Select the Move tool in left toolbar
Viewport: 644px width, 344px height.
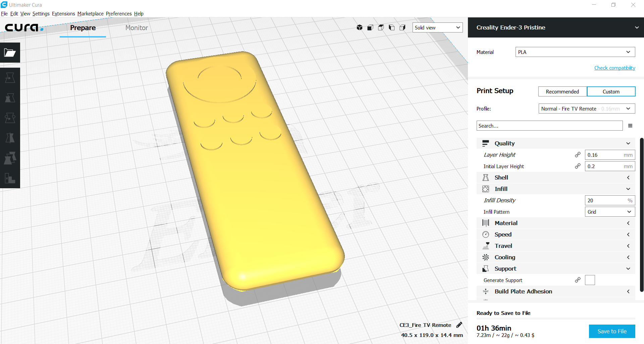[x=10, y=78]
